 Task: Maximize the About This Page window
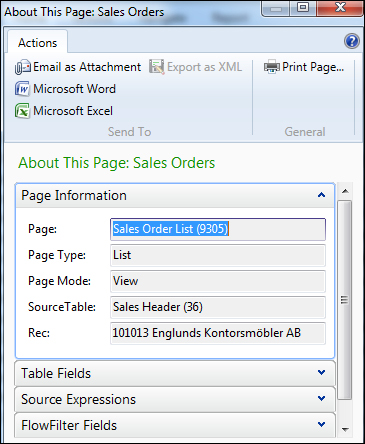click(x=303, y=8)
